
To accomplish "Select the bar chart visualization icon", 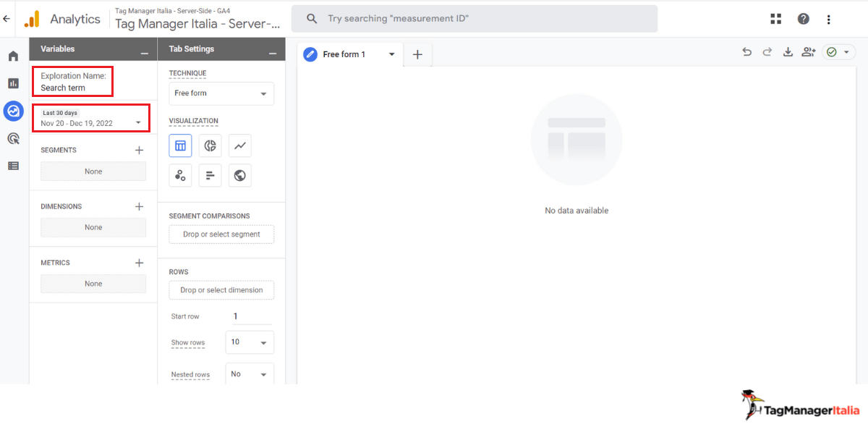I will click(x=210, y=175).
